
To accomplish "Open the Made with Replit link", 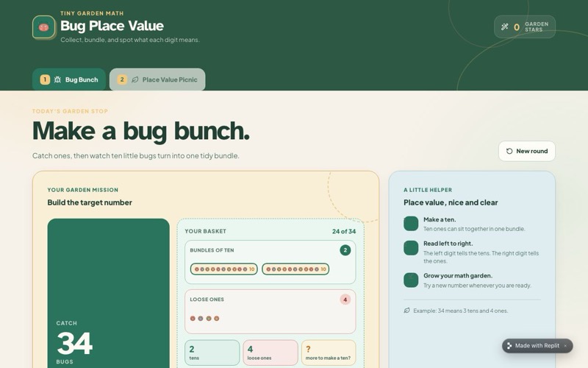I will [537, 346].
